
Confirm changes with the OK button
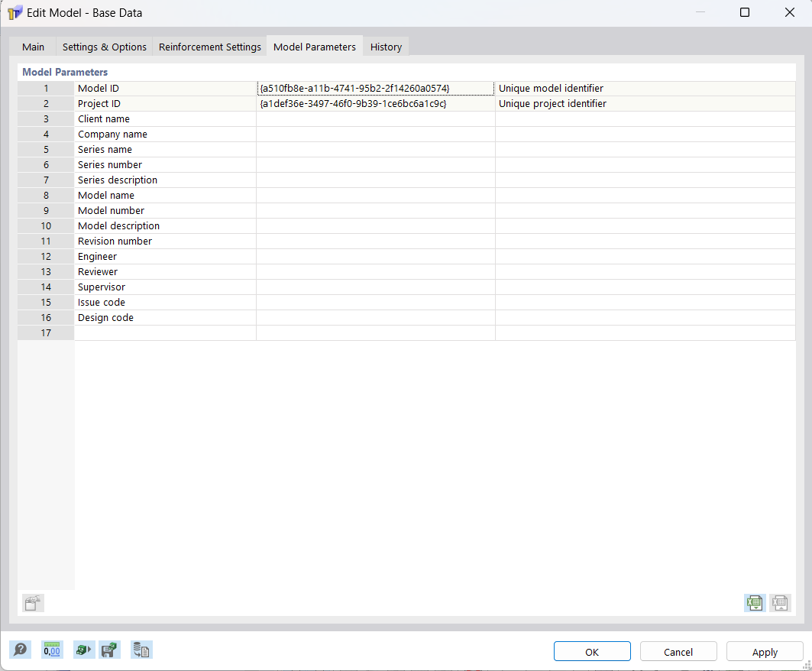(592, 651)
